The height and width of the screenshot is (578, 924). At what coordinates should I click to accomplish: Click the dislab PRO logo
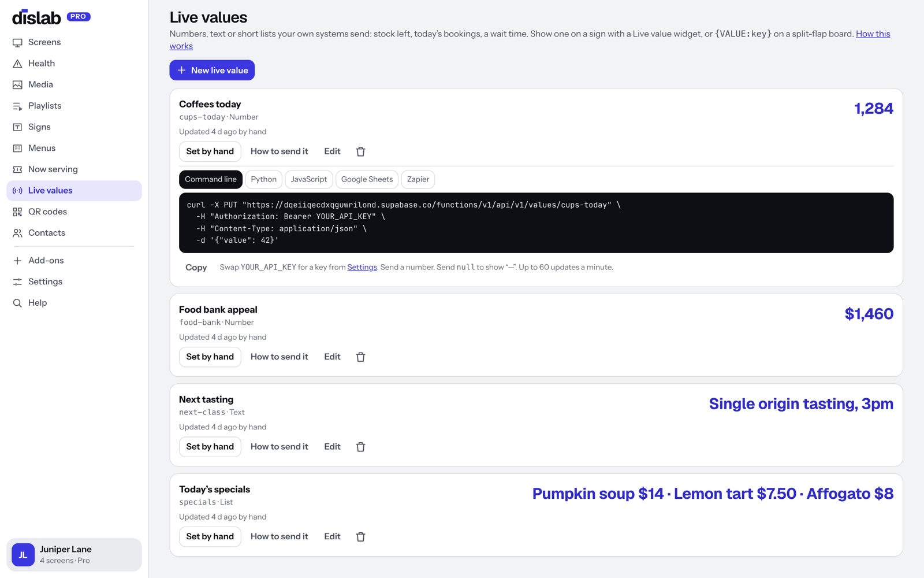tap(51, 17)
